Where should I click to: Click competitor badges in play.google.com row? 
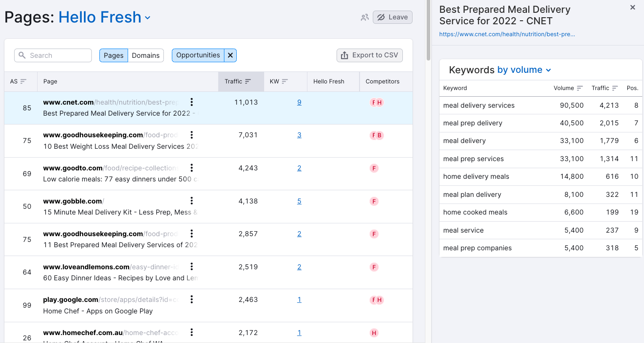coord(377,300)
